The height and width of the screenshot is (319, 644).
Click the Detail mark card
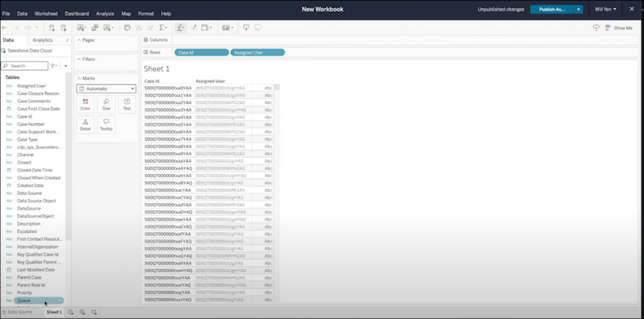point(85,125)
